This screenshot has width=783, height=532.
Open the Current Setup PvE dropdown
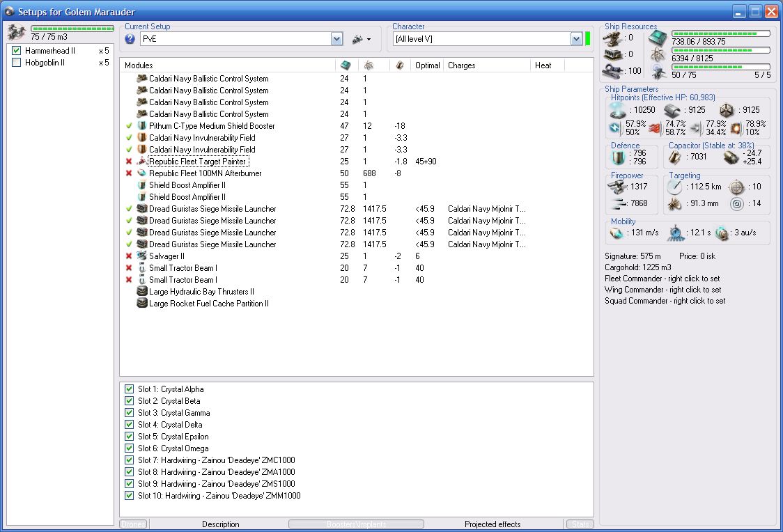coord(337,39)
